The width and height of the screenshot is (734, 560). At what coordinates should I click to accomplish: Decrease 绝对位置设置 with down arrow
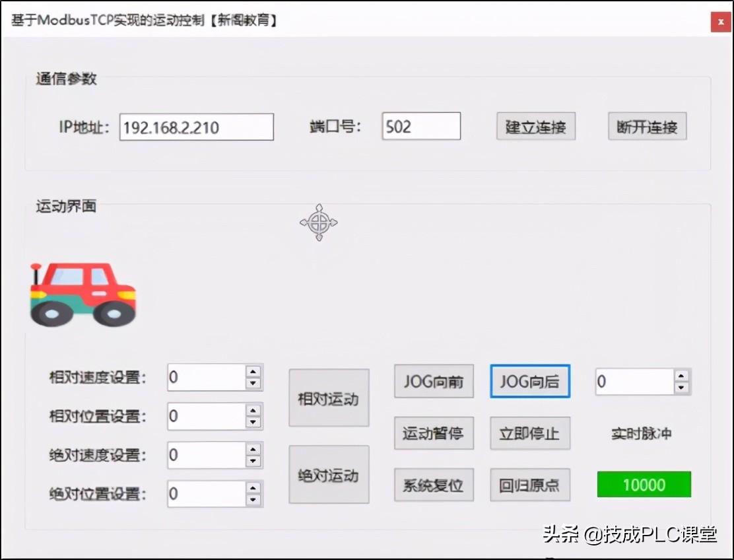click(253, 500)
